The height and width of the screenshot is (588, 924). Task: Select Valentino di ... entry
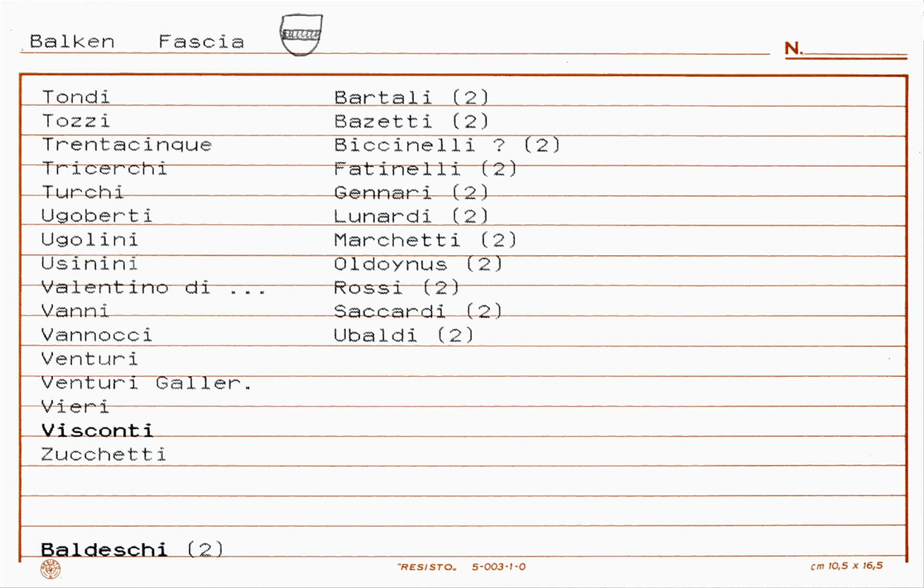153,288
